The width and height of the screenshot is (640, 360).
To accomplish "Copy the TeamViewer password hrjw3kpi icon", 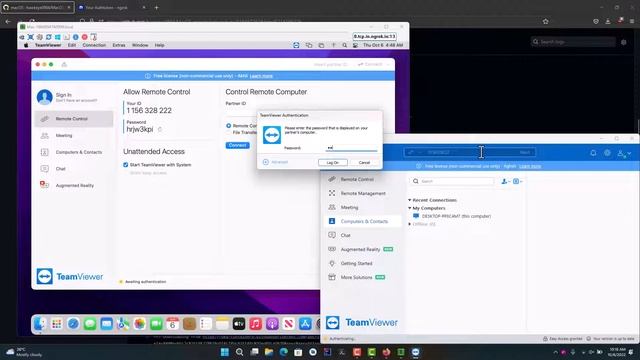I will coord(160,129).
